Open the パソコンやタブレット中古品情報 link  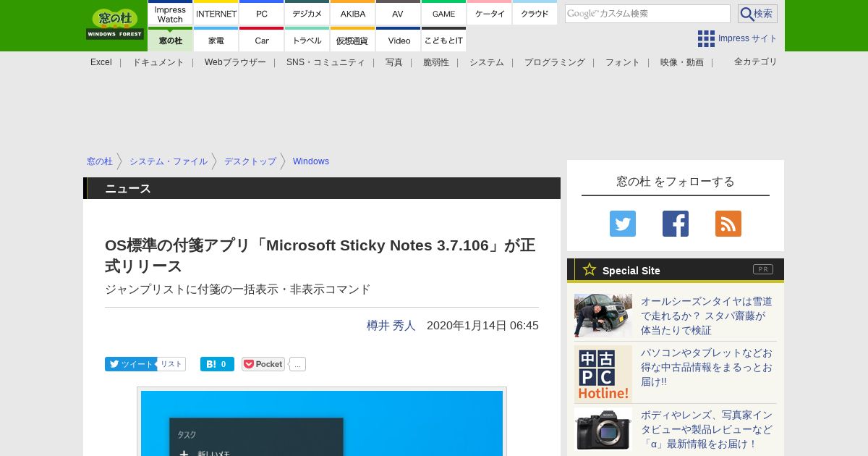707,367
